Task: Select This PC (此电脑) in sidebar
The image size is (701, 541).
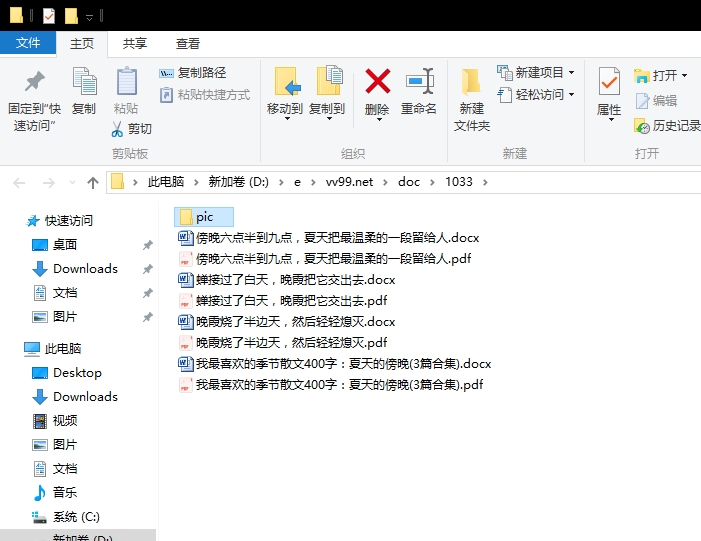Action: pyautogui.click(x=53, y=348)
